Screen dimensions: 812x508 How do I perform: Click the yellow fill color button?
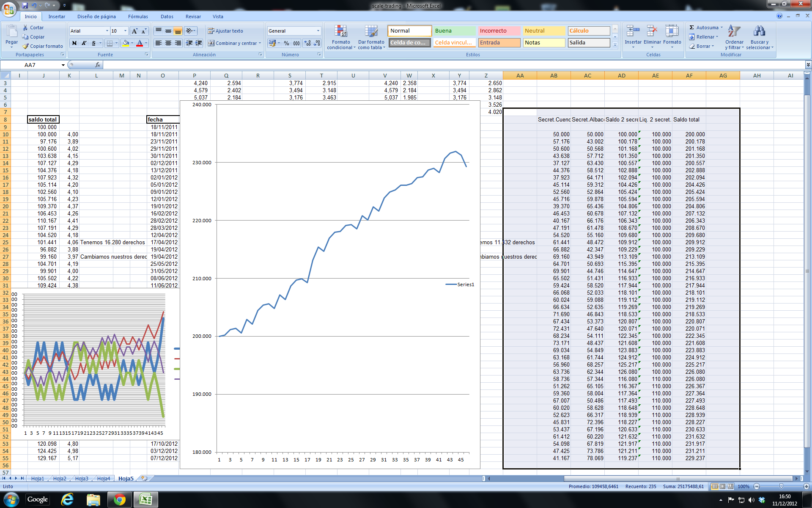tap(126, 43)
